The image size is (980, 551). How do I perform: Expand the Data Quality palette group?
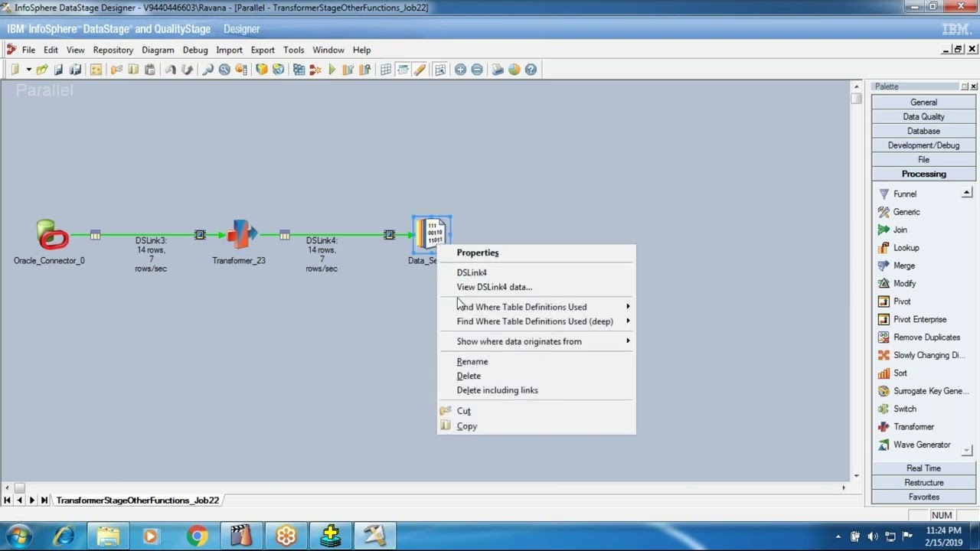(x=923, y=116)
